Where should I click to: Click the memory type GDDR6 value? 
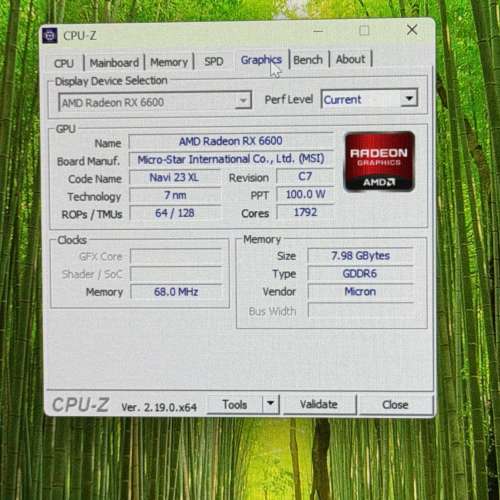(361, 274)
